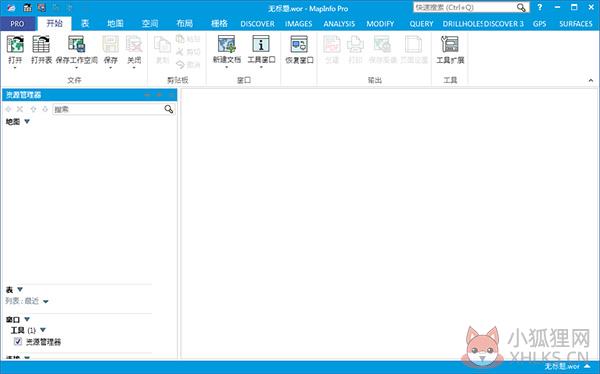Switch to the 布局 ribbon tab

(184, 24)
